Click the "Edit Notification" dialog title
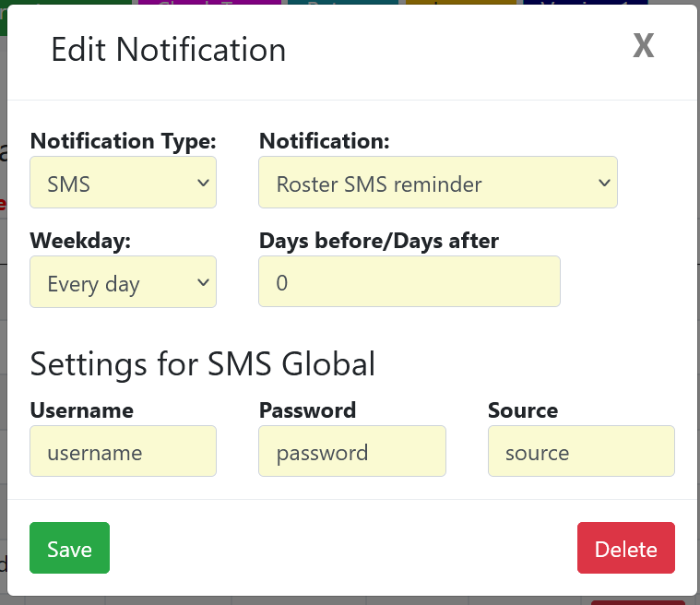 [x=169, y=50]
